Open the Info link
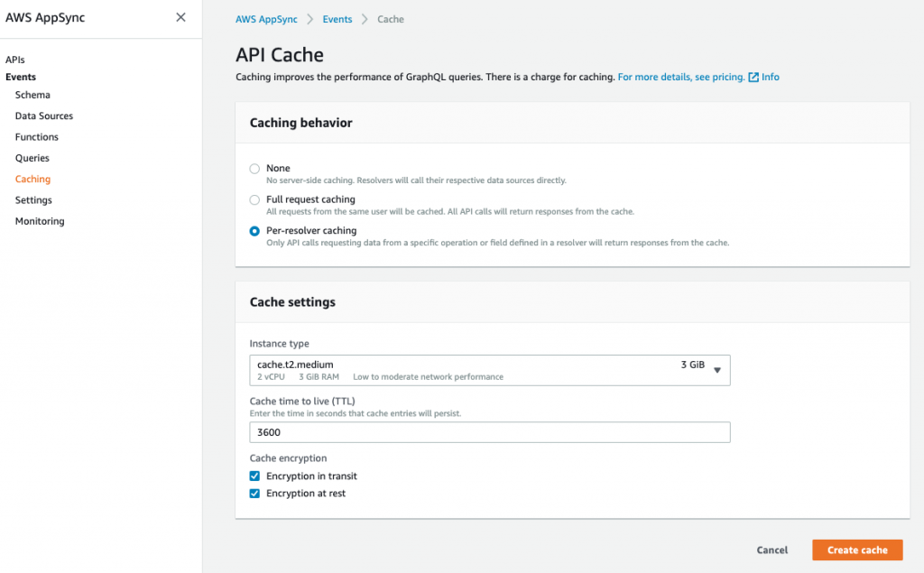The width and height of the screenshot is (924, 573). (770, 78)
